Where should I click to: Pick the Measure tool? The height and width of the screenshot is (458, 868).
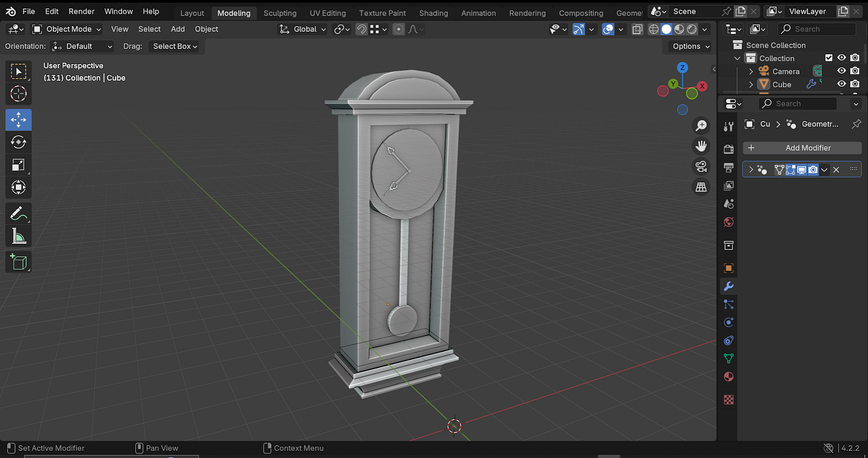coord(18,236)
